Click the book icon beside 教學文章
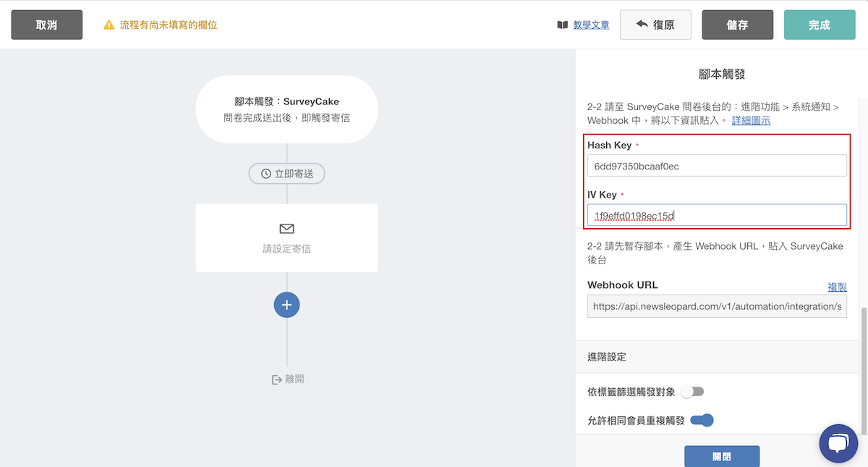 563,25
